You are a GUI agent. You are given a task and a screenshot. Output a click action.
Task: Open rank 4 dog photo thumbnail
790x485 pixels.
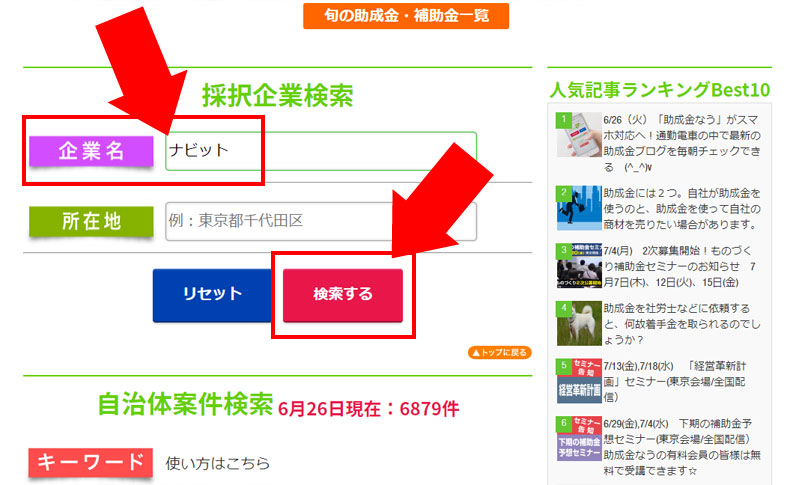578,323
